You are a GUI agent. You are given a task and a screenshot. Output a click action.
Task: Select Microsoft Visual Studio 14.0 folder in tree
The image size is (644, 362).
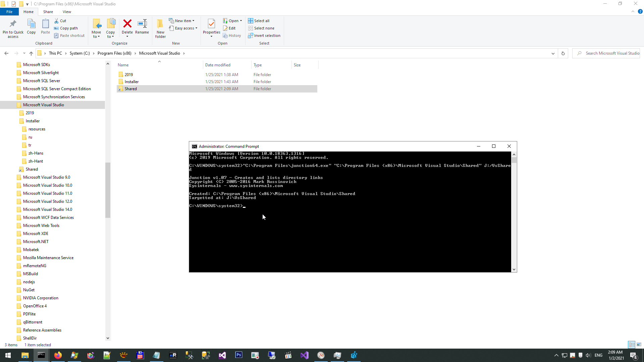(x=48, y=209)
